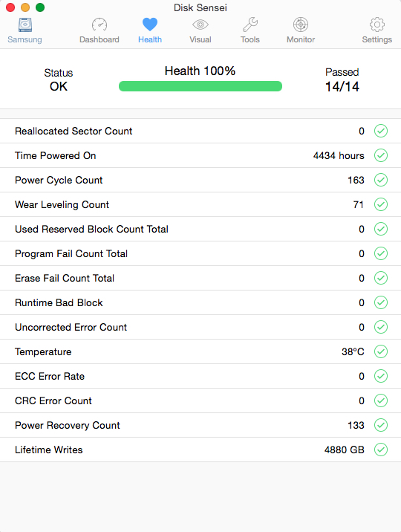401x532 pixels.
Task: Click the Status OK label
Action: pos(59,80)
